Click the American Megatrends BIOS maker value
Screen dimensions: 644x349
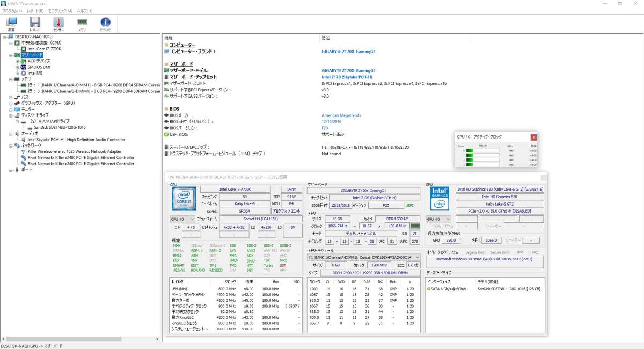[341, 115]
